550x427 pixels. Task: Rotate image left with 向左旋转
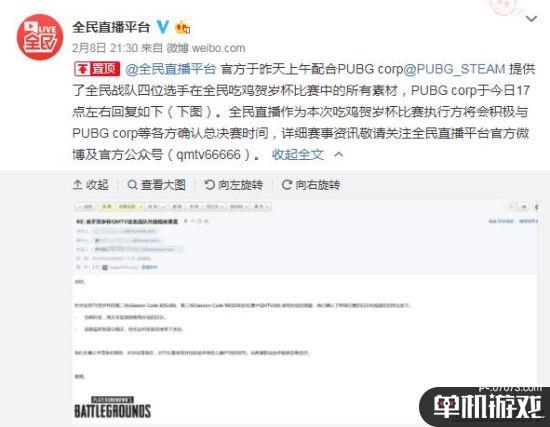pos(234,185)
